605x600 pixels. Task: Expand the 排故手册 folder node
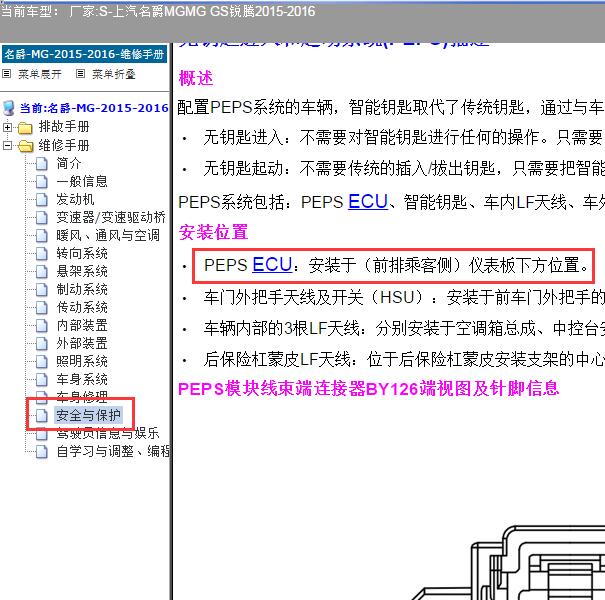point(7,127)
